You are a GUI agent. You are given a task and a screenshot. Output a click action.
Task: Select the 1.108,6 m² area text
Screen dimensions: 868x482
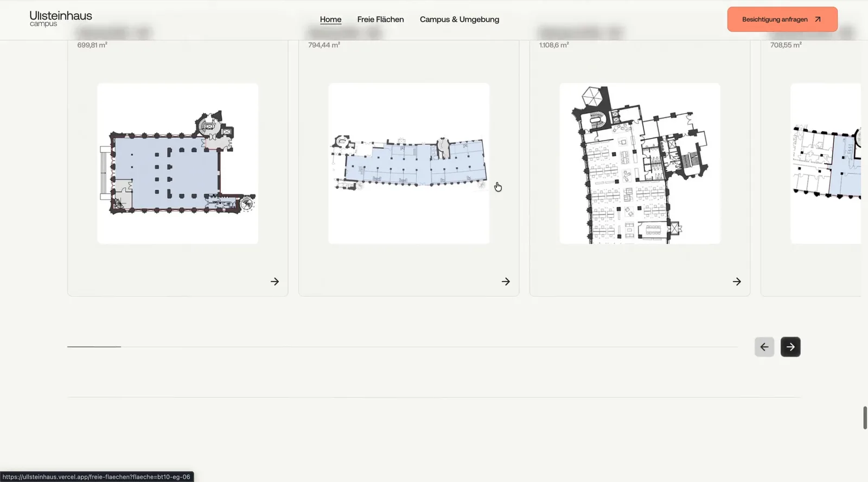(554, 45)
